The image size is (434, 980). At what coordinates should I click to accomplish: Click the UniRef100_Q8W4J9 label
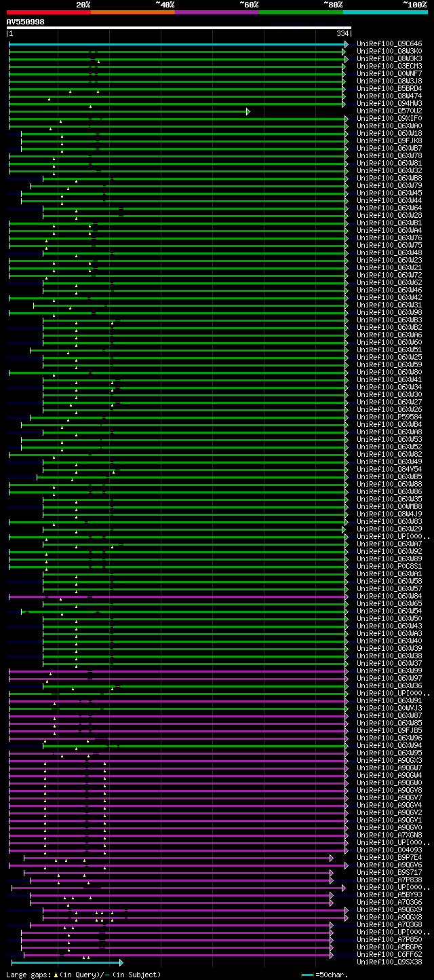point(389,514)
